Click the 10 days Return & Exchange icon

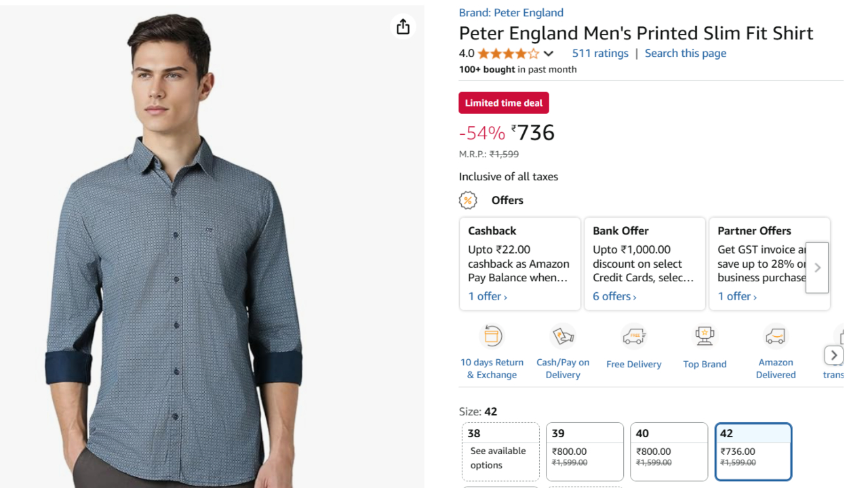[x=492, y=337]
